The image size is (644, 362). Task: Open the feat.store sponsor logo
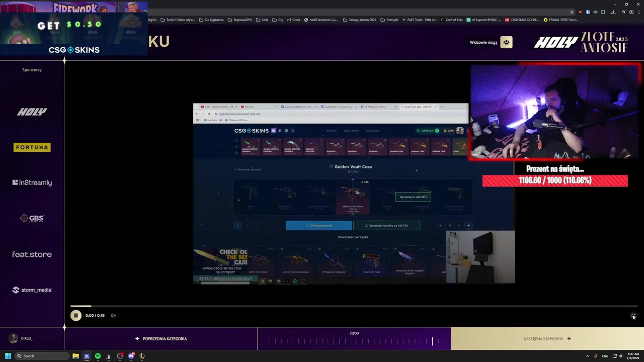click(32, 254)
